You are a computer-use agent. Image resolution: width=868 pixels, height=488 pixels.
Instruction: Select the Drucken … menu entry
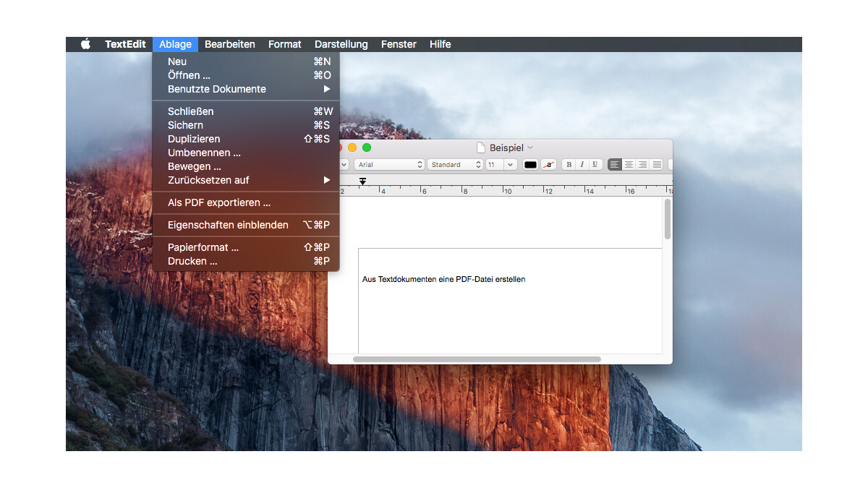coord(246,261)
